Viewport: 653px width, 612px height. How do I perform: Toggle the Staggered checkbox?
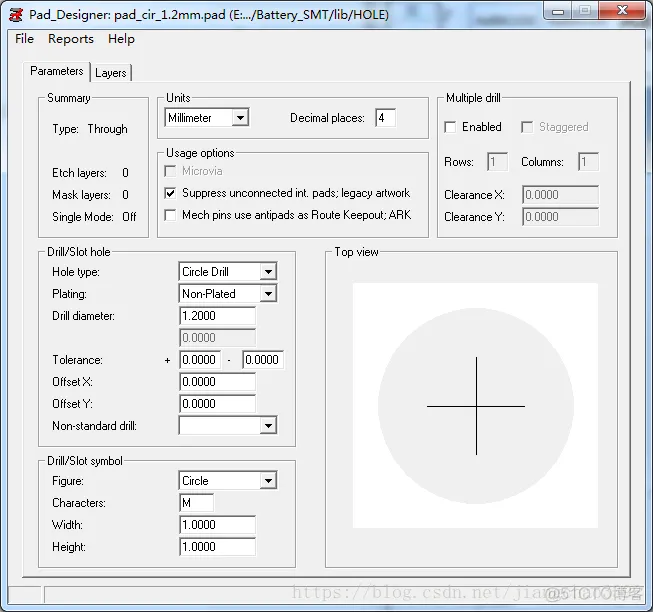527,127
